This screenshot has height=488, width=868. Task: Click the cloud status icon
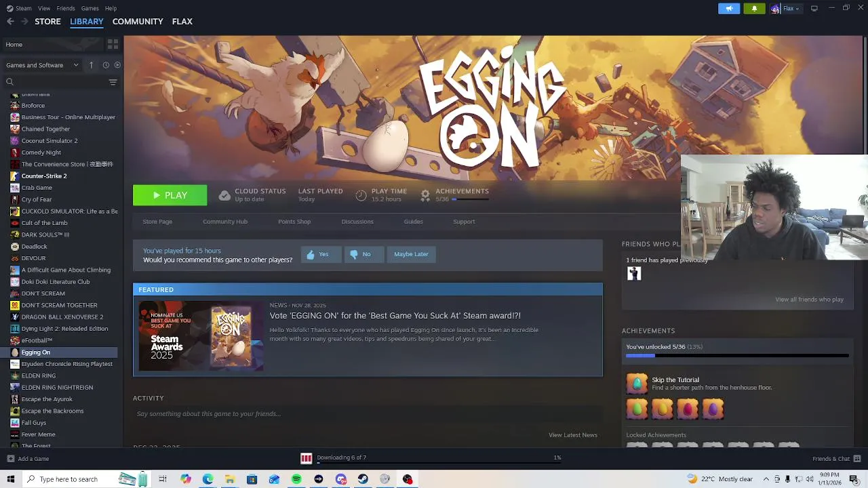click(x=224, y=195)
